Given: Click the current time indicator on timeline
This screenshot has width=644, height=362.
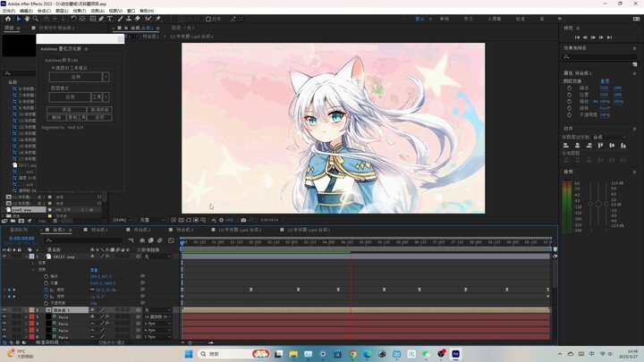Looking at the screenshot, I should coord(182,241).
